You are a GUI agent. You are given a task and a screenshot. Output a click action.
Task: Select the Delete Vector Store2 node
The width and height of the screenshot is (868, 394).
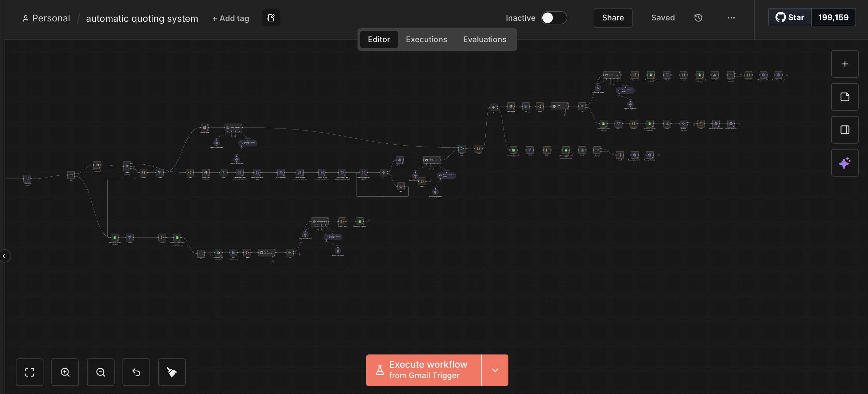click(x=778, y=75)
